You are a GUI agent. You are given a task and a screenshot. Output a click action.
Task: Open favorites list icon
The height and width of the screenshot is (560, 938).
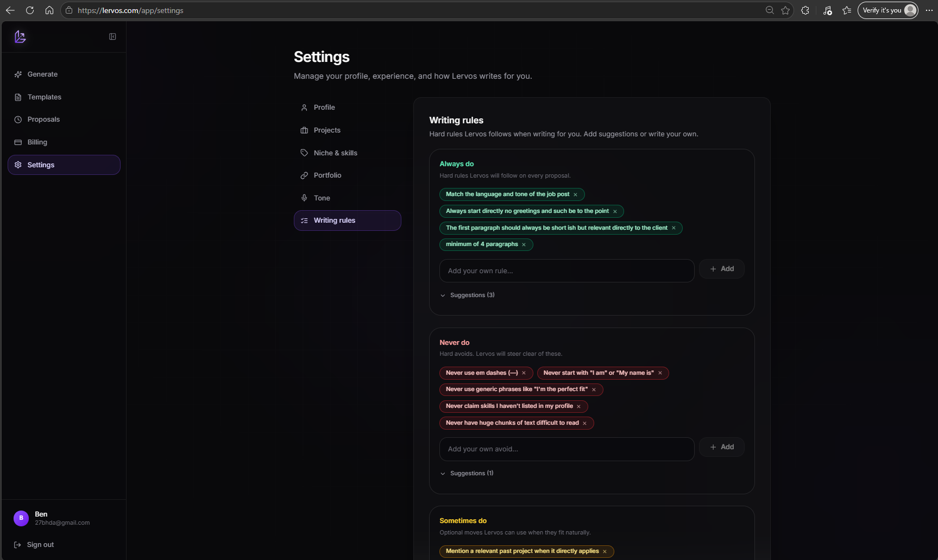coord(847,10)
